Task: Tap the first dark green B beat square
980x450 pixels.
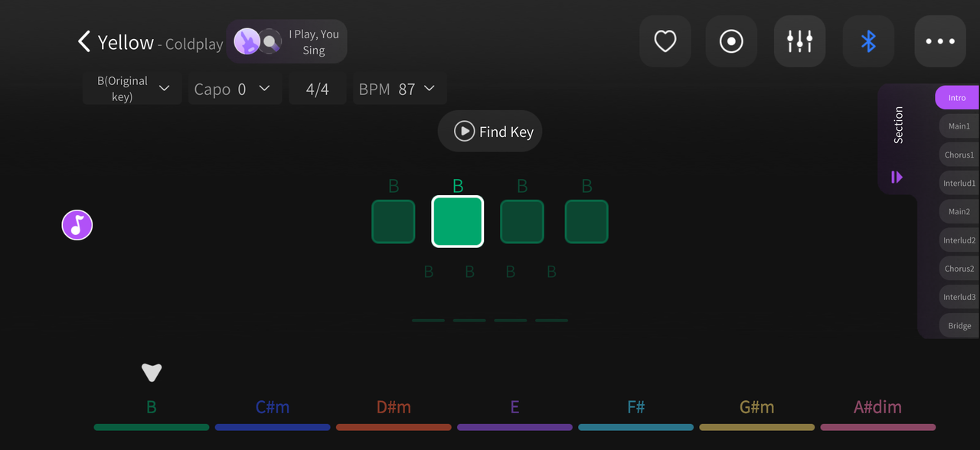Action: coord(394,222)
